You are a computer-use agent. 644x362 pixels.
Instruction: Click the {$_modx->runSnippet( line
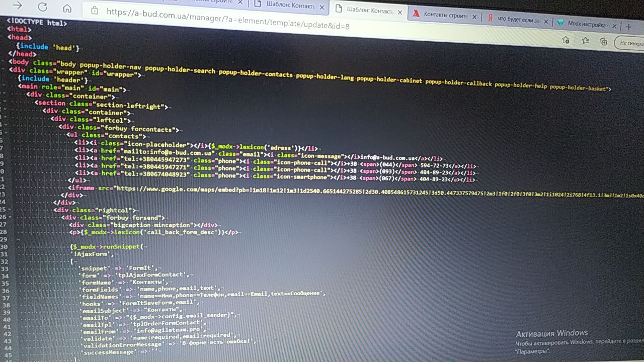[107, 247]
